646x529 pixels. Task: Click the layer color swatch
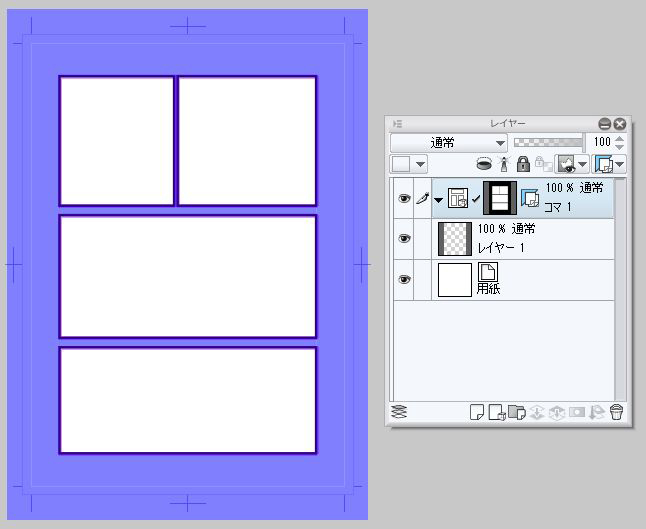coord(401,164)
